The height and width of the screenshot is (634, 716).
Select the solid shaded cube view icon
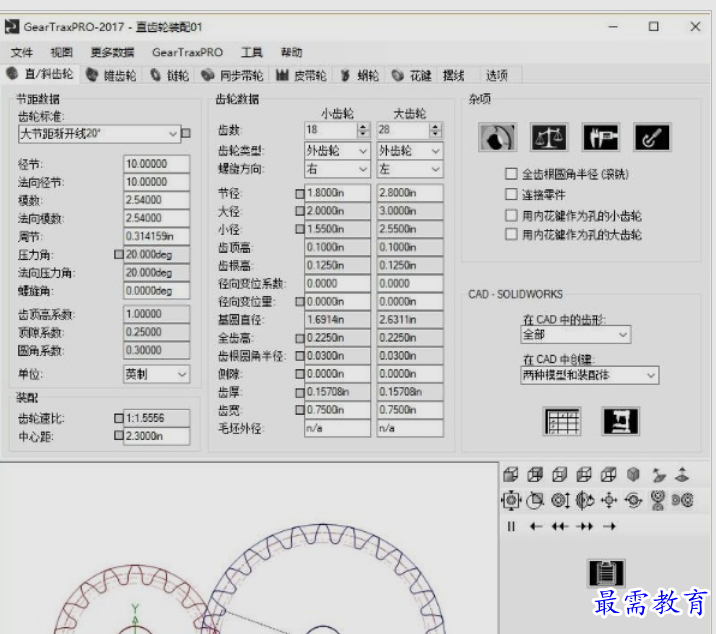633,475
